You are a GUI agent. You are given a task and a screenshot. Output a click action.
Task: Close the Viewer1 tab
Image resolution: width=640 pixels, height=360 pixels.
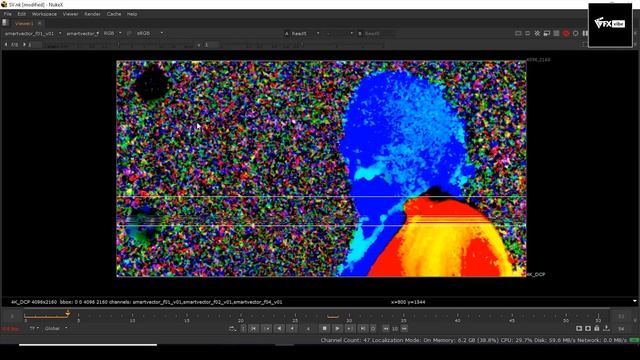click(40, 23)
